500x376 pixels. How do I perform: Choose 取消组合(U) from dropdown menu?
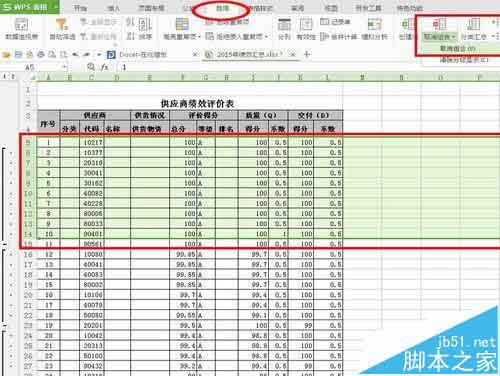pyautogui.click(x=458, y=49)
